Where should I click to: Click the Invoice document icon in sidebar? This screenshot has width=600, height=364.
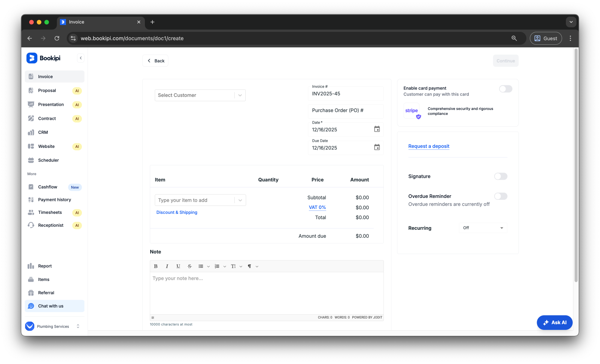click(31, 77)
